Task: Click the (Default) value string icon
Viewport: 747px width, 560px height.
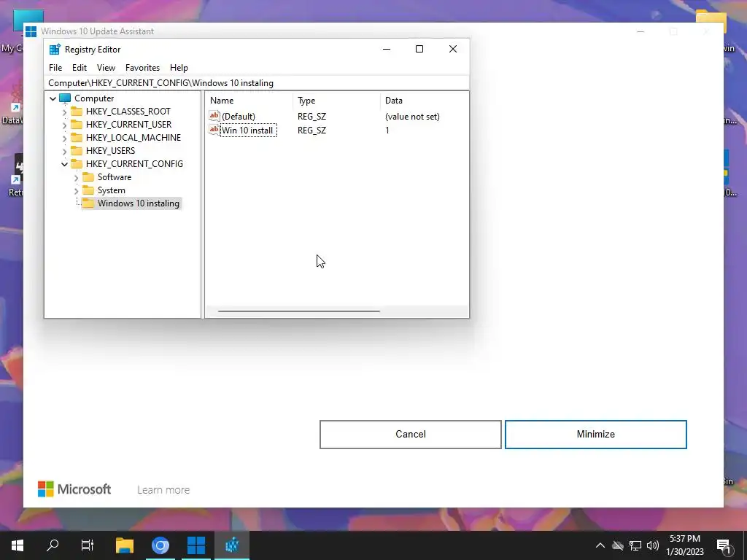Action: tap(214, 116)
